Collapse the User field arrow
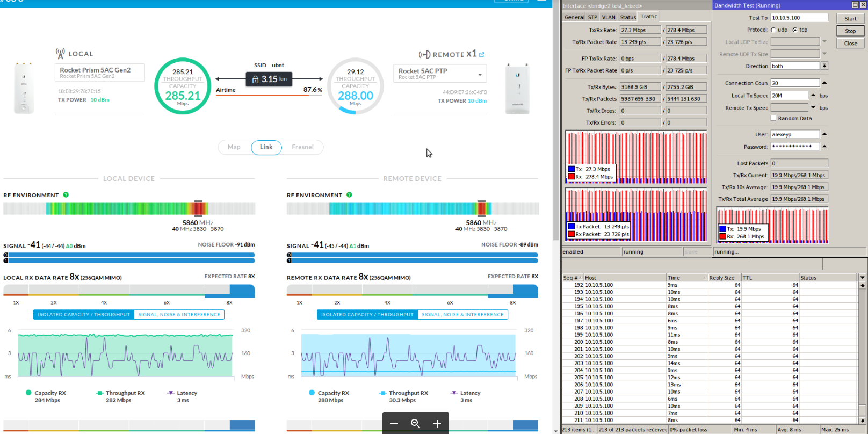The height and width of the screenshot is (434, 868). click(x=824, y=134)
